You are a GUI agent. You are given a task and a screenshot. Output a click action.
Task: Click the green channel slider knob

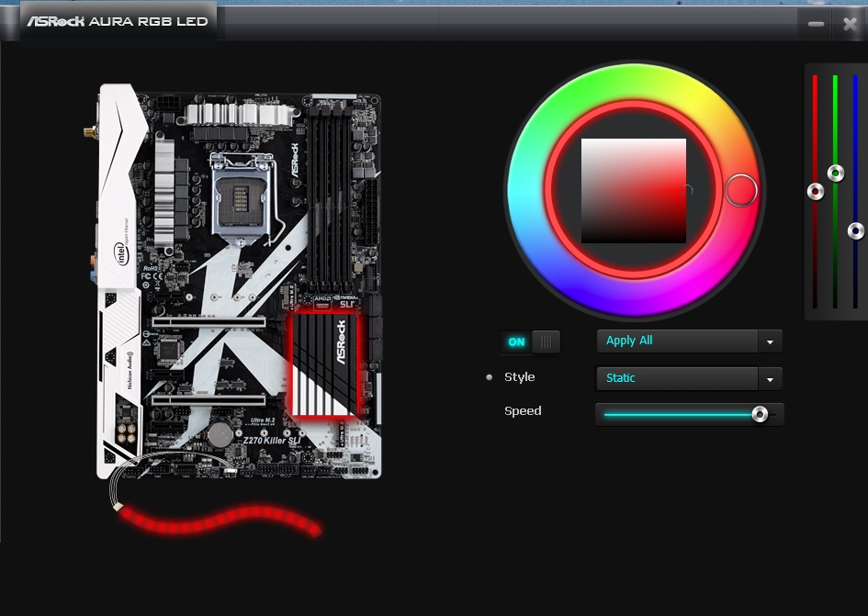[836, 174]
